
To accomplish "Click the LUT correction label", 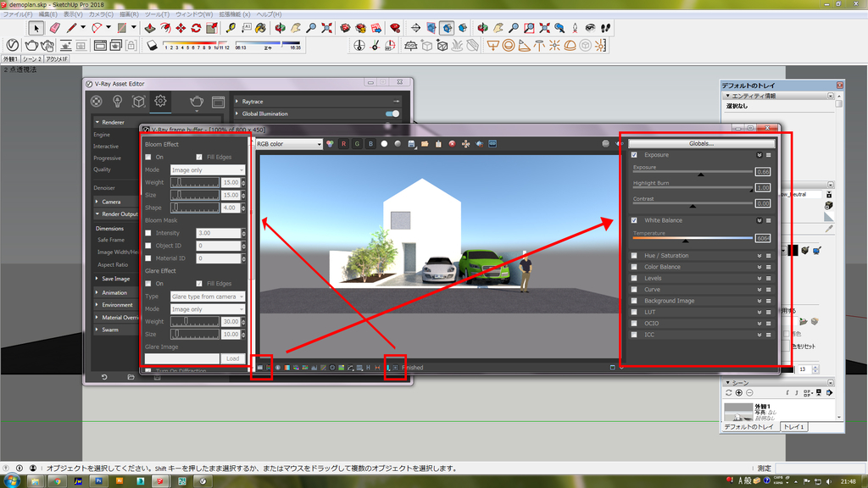I will pos(649,312).
